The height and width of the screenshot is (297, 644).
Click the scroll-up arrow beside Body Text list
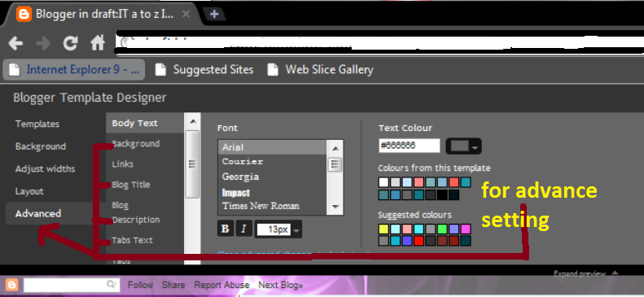(193, 121)
